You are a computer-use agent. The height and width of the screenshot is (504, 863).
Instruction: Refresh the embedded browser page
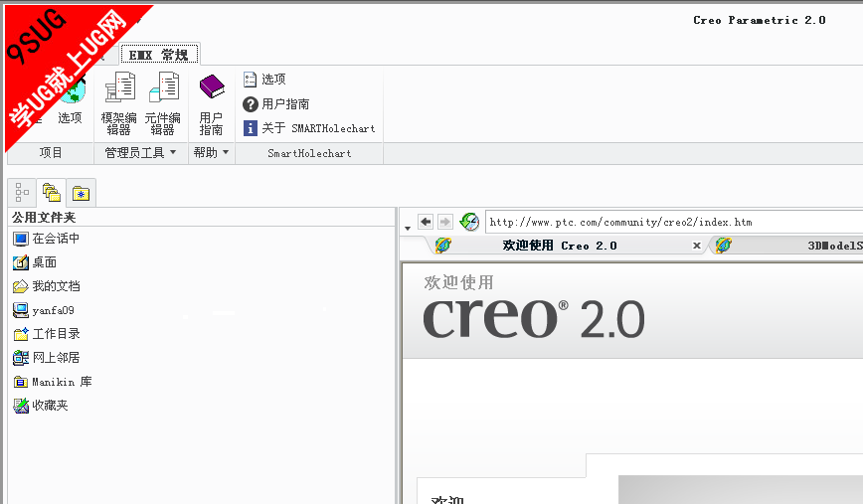tap(469, 222)
